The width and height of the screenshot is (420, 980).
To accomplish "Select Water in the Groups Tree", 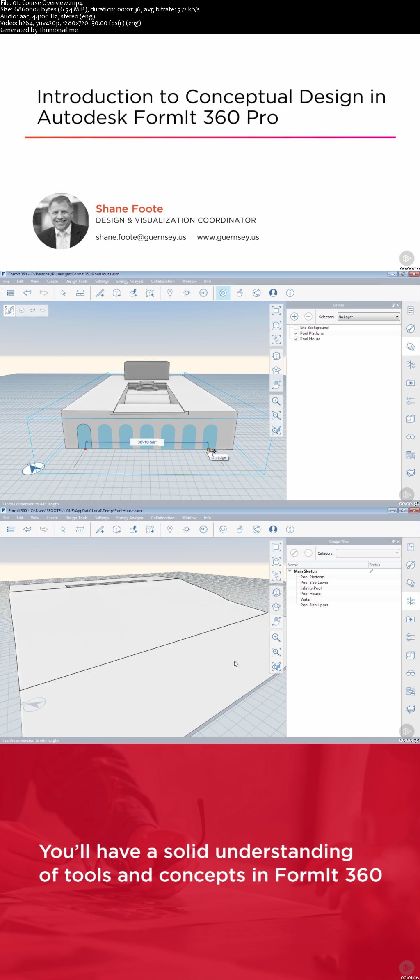I will click(x=306, y=599).
